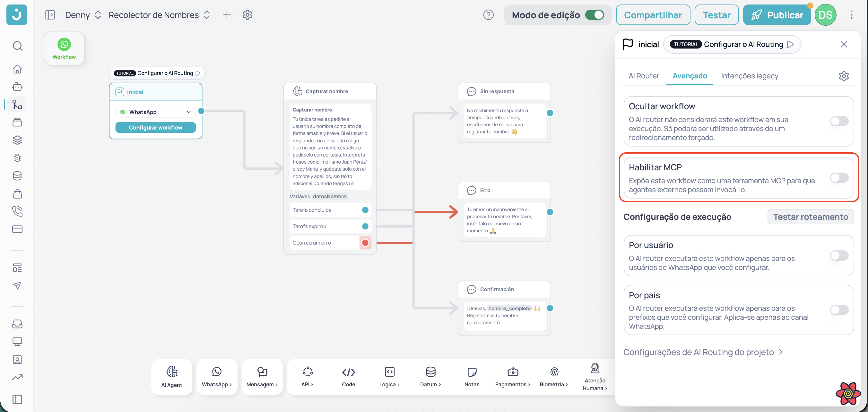This screenshot has width=868, height=412.
Task: Expand the Pagamentos nodes menu
Action: click(x=513, y=377)
